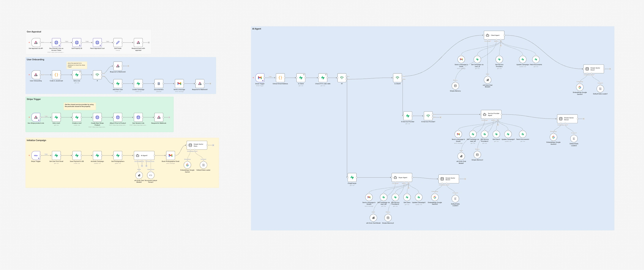Screen dimensions: 644x270
Task: Click the yellow Stripe Trigger sticky note
Action: click(x=79, y=106)
